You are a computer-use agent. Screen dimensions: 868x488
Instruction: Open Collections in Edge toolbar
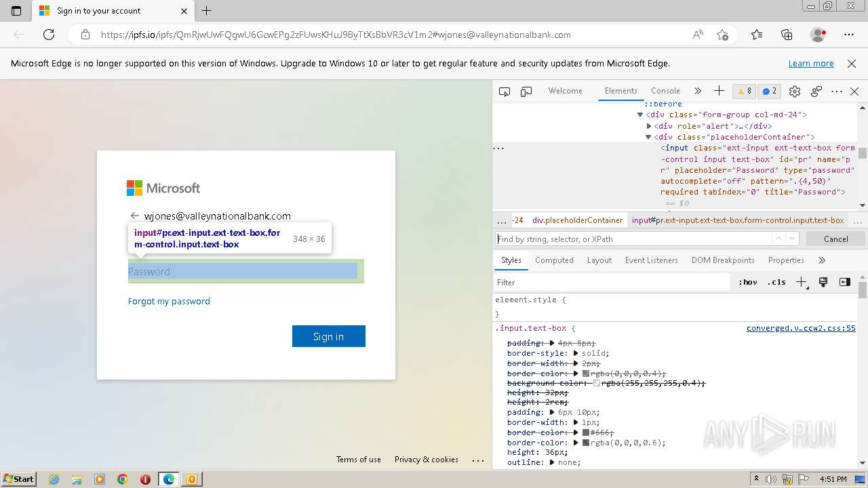coord(787,35)
